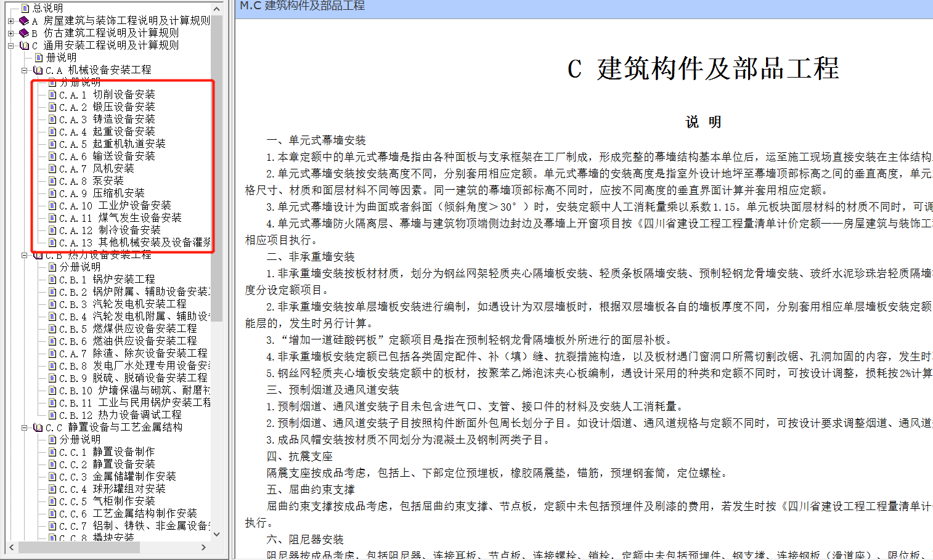This screenshot has height=560, width=933.
Task: Click the open book icon beside C.A 机械设备安装工程
Action: point(38,70)
